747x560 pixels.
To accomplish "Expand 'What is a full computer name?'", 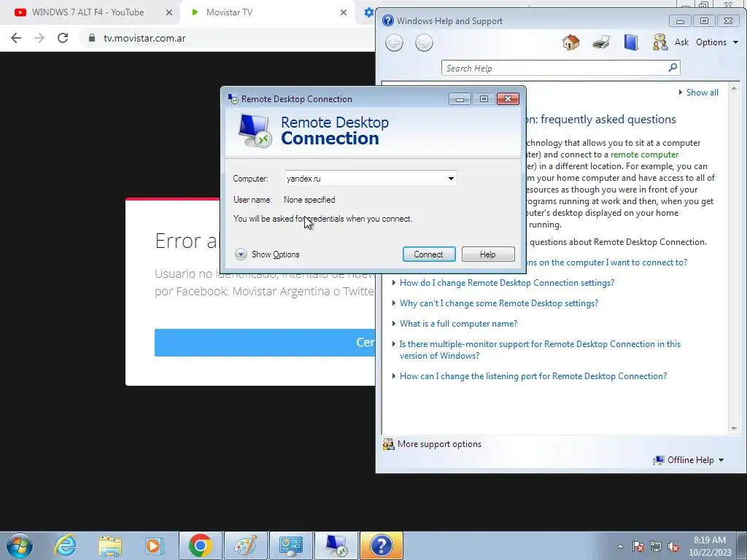I will pos(458,324).
